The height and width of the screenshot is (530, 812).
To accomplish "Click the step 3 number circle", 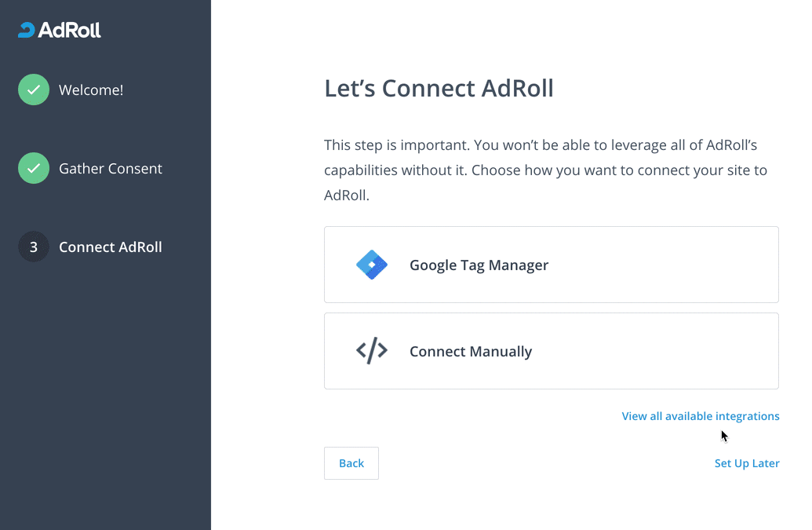I will [x=34, y=247].
